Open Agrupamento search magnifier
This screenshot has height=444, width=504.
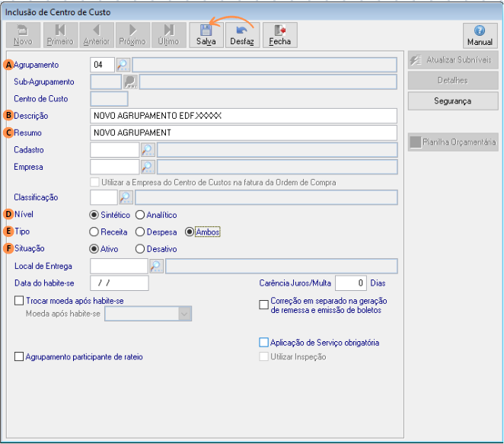pyautogui.click(x=123, y=65)
